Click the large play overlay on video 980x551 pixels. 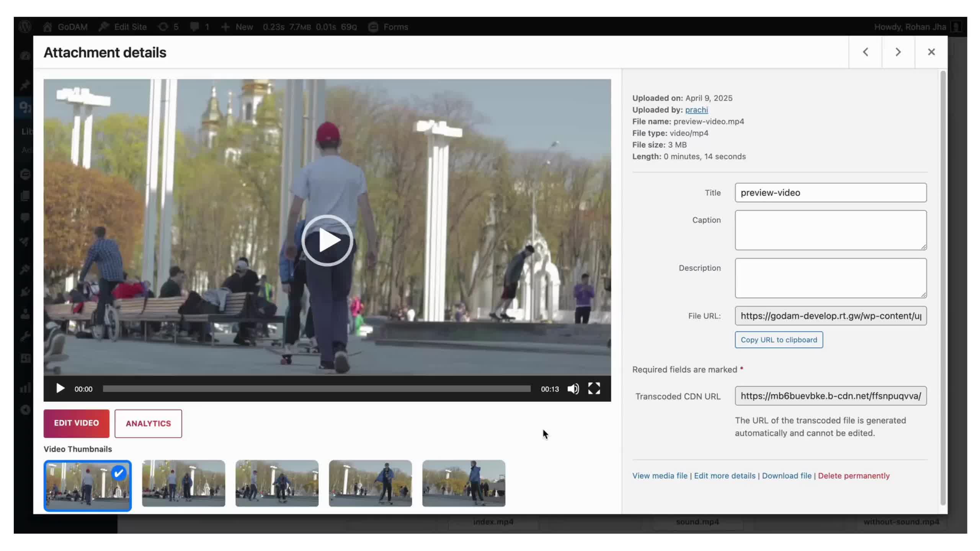[x=327, y=240]
